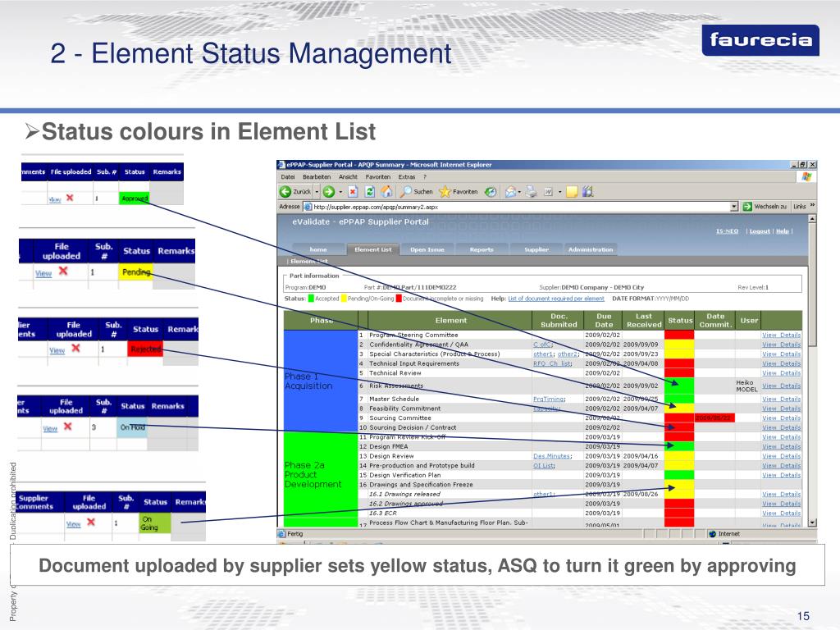Click the Wechseln zu go arrow
The image size is (840, 630).
(x=747, y=206)
